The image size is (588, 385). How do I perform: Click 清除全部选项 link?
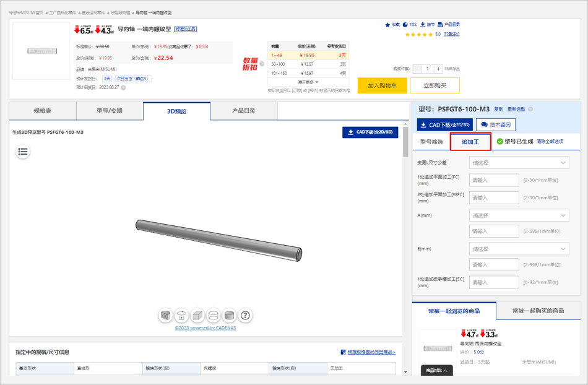pos(550,142)
